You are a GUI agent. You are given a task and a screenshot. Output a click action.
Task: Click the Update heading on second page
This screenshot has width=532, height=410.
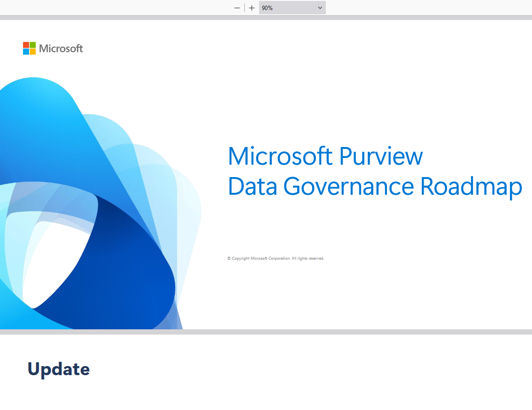tap(58, 369)
